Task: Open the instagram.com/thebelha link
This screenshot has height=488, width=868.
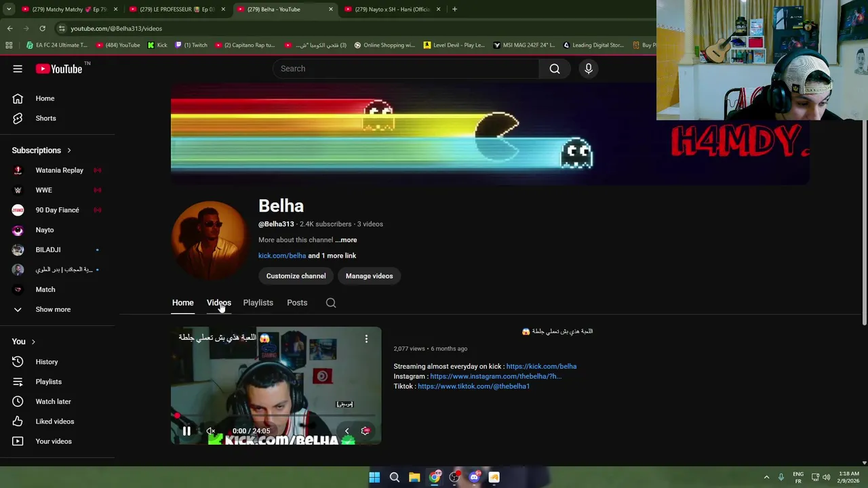Action: (x=496, y=376)
